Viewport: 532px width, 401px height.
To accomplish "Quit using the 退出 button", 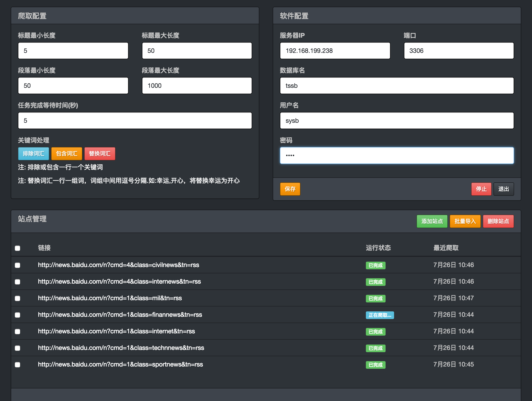I will pyautogui.click(x=504, y=189).
